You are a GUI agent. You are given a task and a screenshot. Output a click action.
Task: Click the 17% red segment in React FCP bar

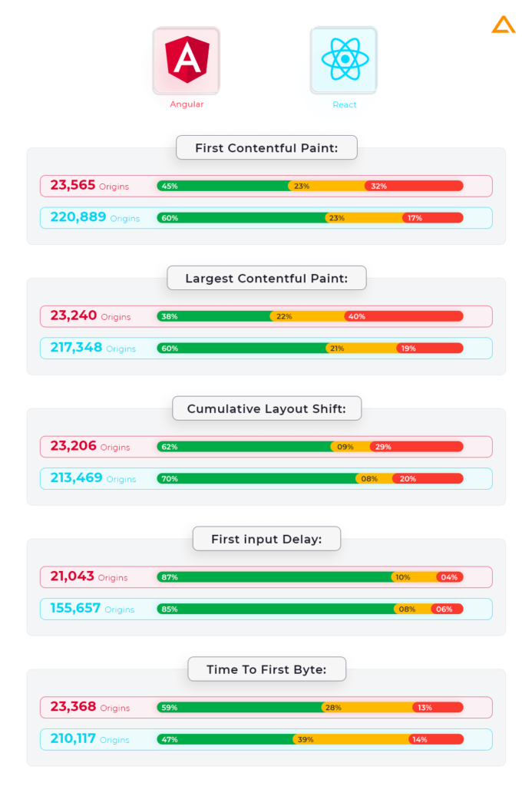[x=433, y=218]
